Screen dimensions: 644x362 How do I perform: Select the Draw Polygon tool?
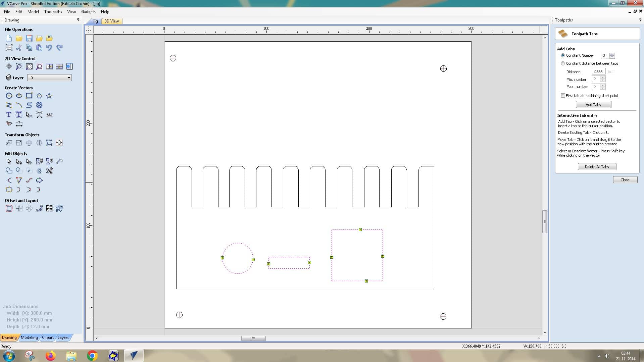click(39, 96)
